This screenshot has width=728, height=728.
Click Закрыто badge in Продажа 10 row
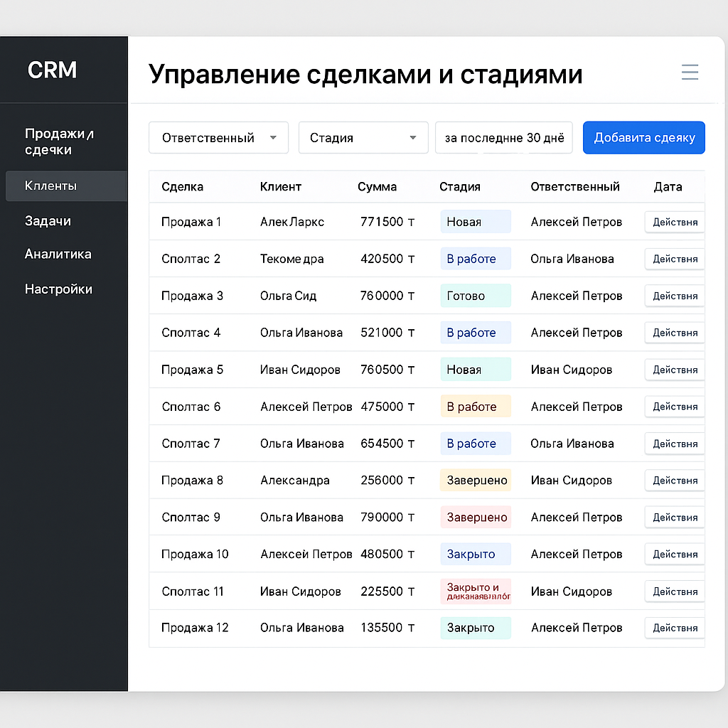[476, 555]
